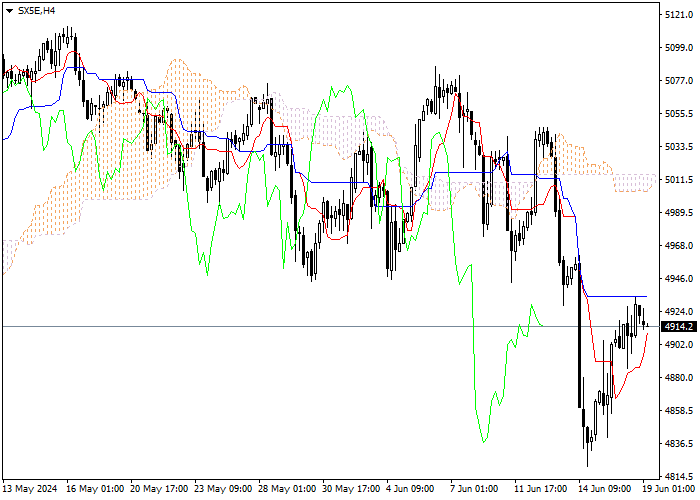Click the 4989.5 price axis label
The image size is (700, 500).
click(x=679, y=213)
